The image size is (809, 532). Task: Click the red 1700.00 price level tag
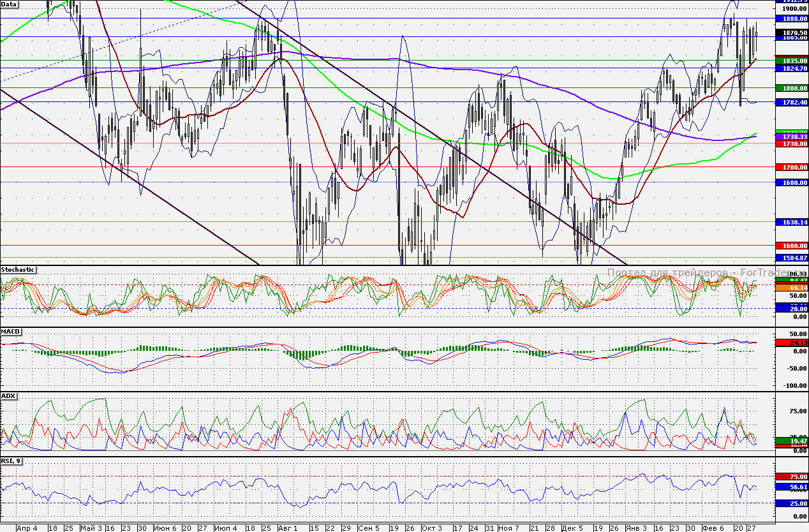point(791,167)
